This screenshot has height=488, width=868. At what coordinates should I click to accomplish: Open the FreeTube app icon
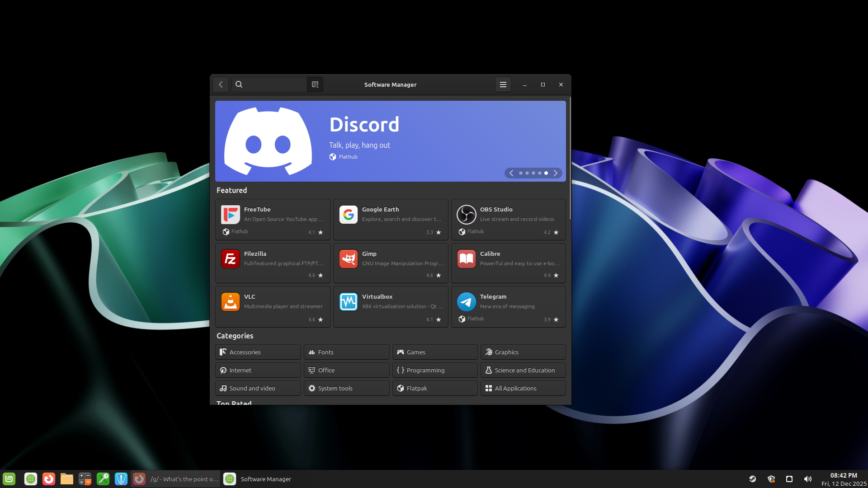230,215
